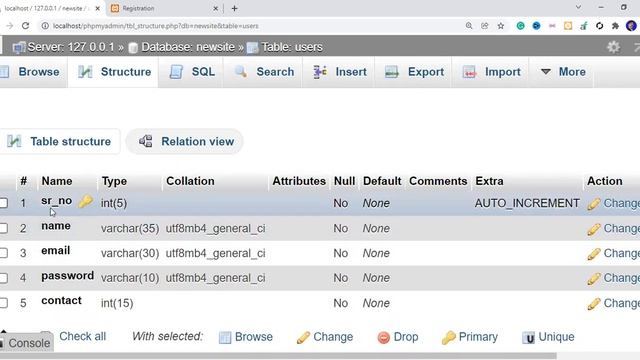This screenshot has height=360, width=640.
Task: Click the browser address bar URL
Action: click(x=156, y=26)
